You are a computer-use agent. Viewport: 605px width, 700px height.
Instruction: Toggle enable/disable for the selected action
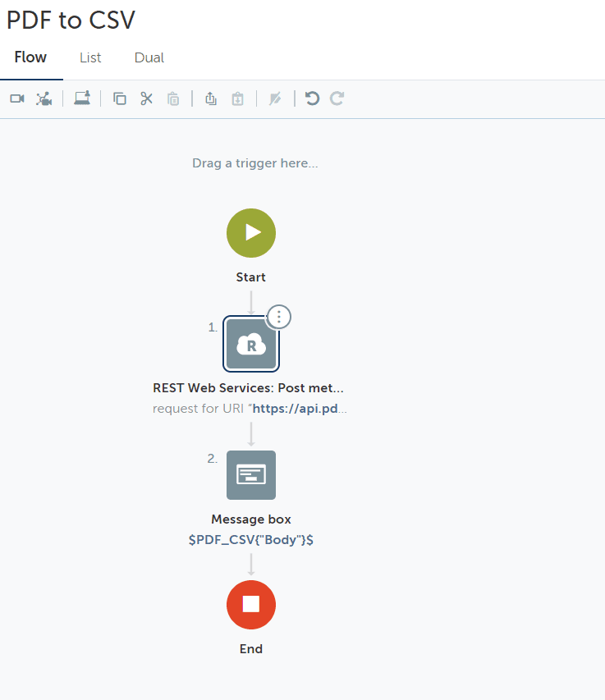click(275, 99)
